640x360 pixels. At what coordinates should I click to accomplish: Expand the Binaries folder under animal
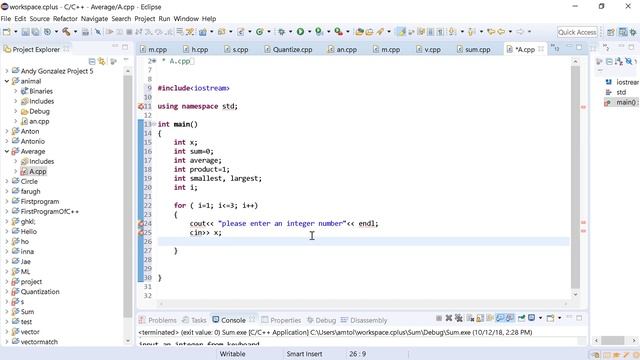pyautogui.click(x=16, y=91)
